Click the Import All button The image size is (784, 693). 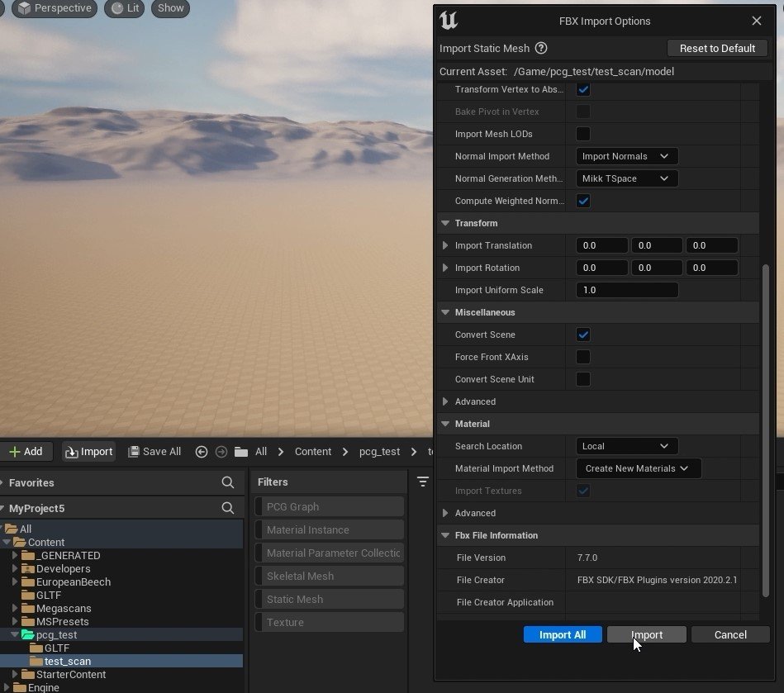(563, 634)
